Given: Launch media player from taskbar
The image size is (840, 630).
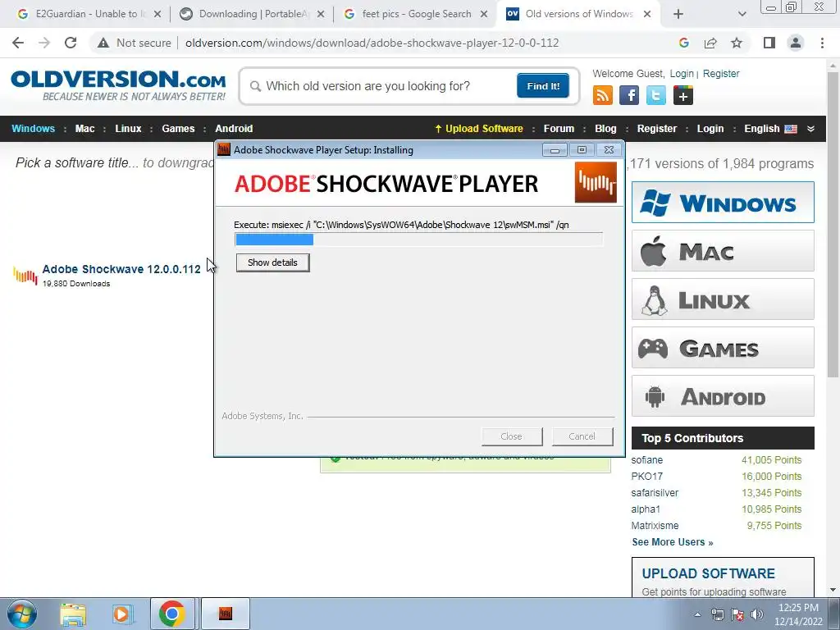Looking at the screenshot, I should click(122, 614).
